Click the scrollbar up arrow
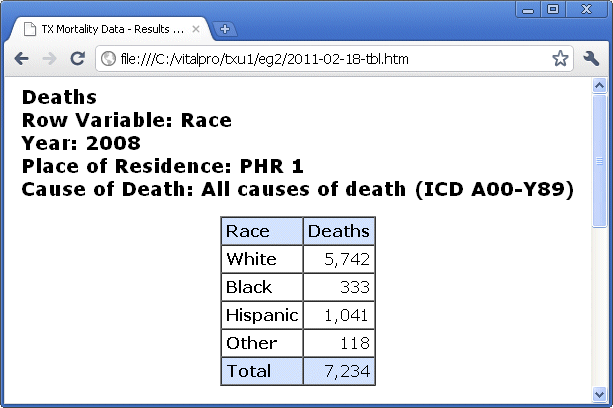Viewport: 613px width, 408px height. pos(599,85)
